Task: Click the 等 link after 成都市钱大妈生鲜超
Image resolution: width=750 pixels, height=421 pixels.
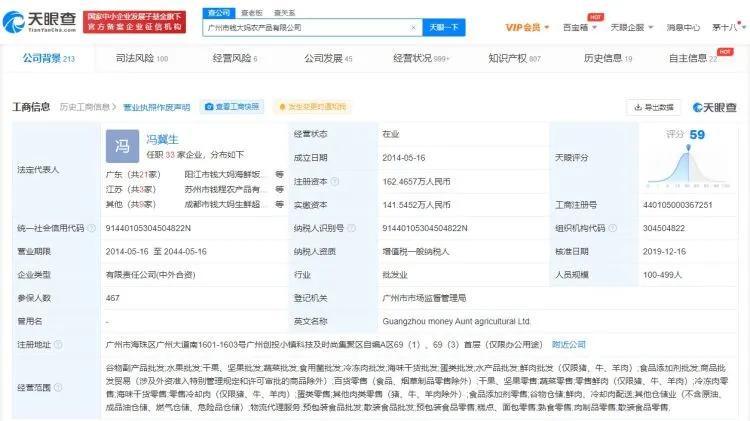Action: point(280,204)
